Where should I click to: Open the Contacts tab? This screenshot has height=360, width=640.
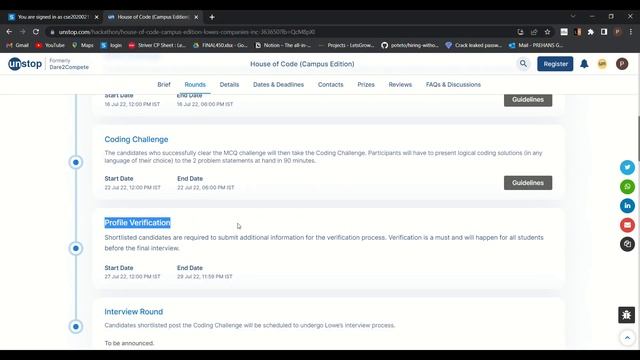click(x=331, y=84)
